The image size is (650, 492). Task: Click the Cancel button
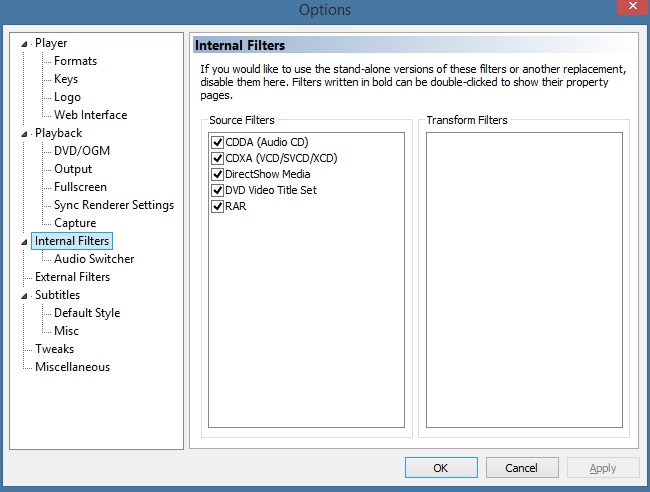point(522,468)
